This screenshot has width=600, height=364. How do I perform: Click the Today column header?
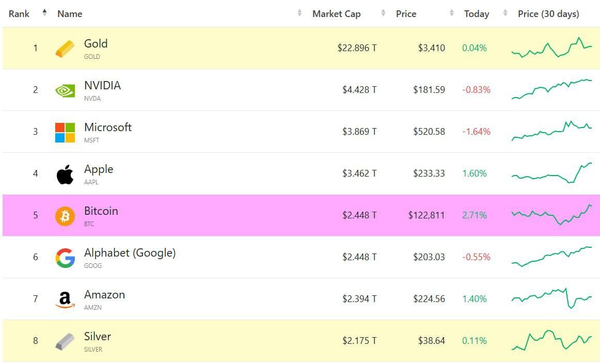[477, 14]
